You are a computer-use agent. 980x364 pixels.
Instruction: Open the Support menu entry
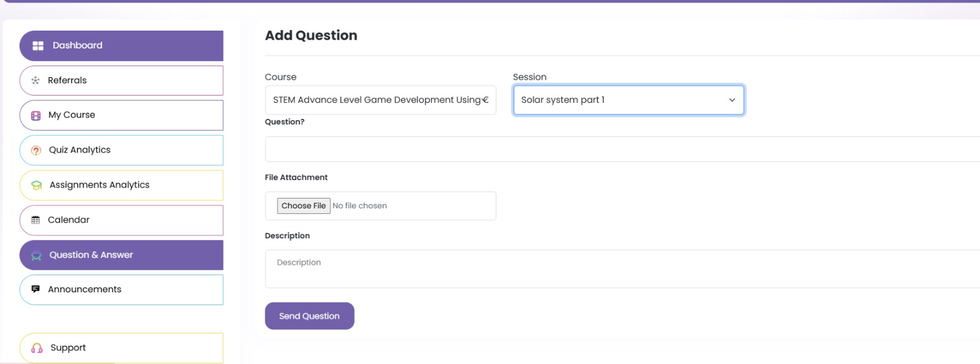point(68,348)
